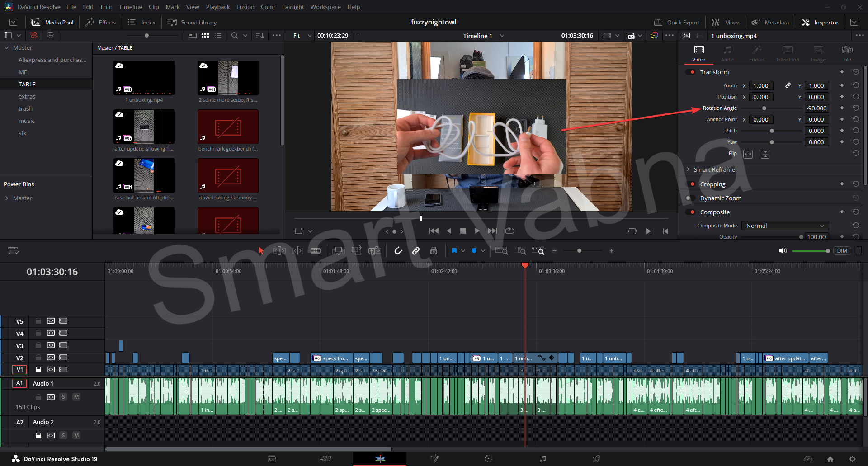868x466 pixels.
Task: Click the Replace Clip tool icon
Action: coord(375,251)
